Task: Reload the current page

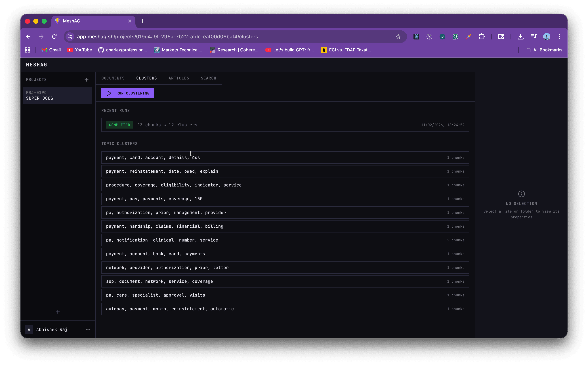Action: [54, 36]
